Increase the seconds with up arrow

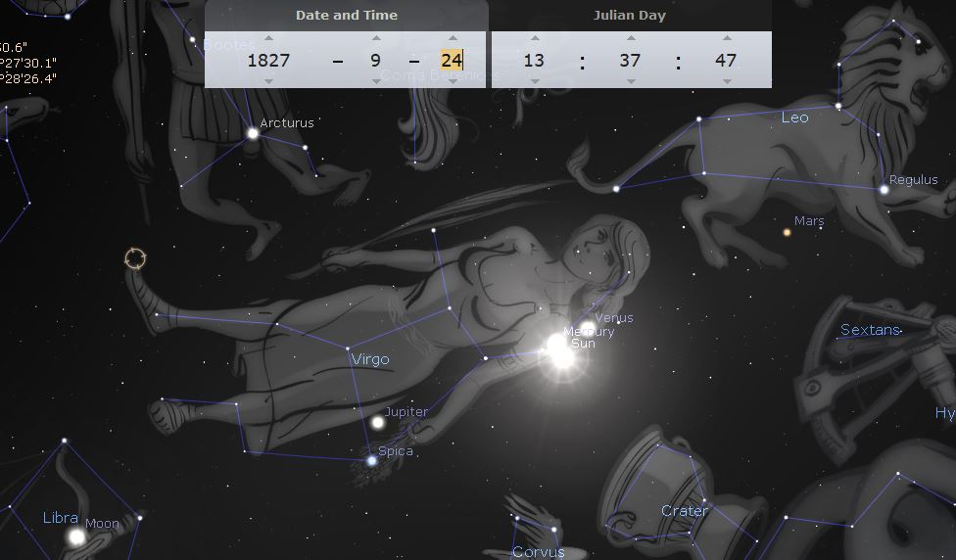pyautogui.click(x=727, y=38)
